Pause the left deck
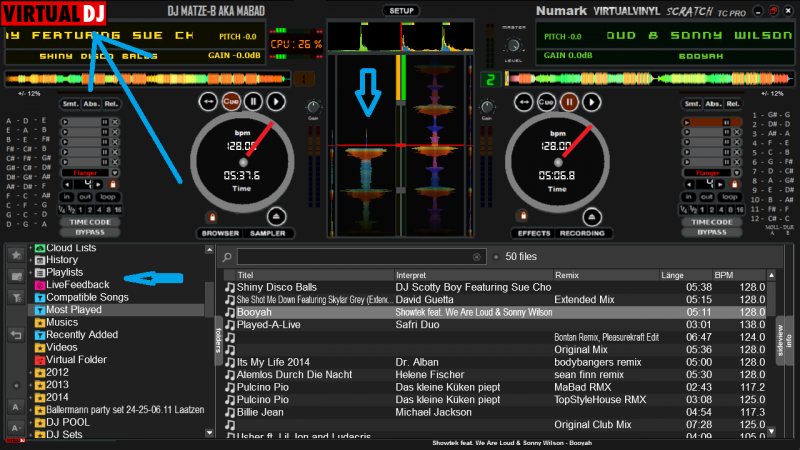 (253, 102)
